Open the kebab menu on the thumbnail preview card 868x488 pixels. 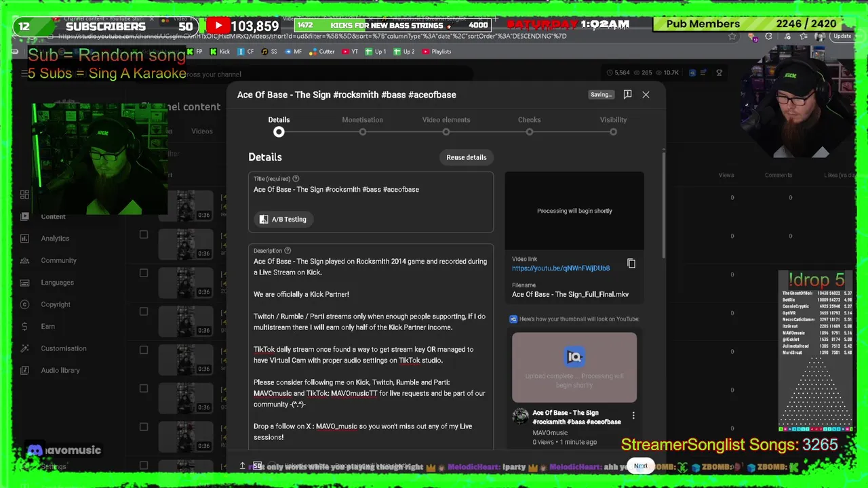click(633, 415)
